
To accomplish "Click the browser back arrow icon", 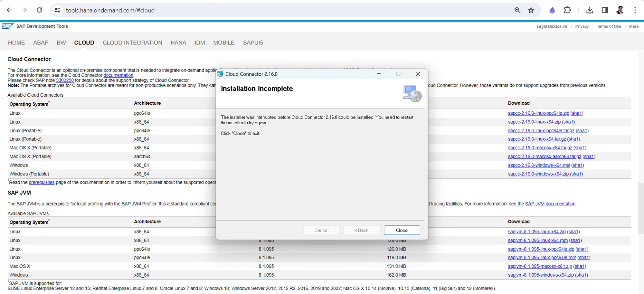I will pyautogui.click(x=9, y=10).
